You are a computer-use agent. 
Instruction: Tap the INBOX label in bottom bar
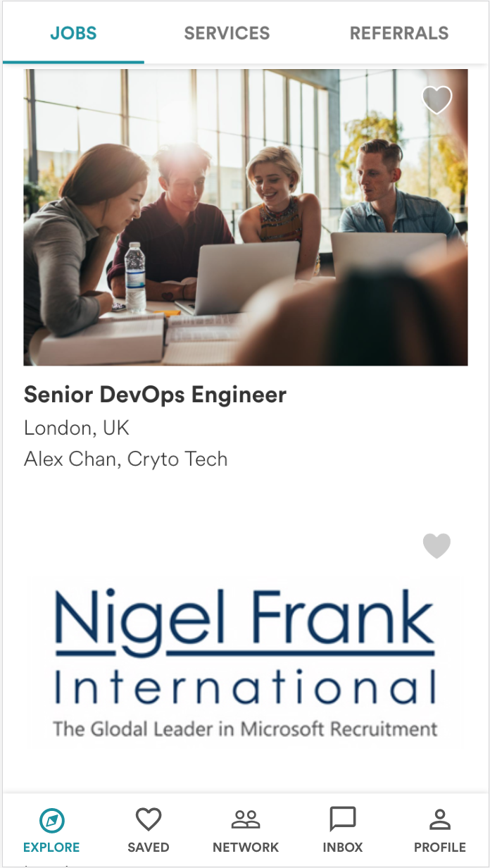coord(343,848)
